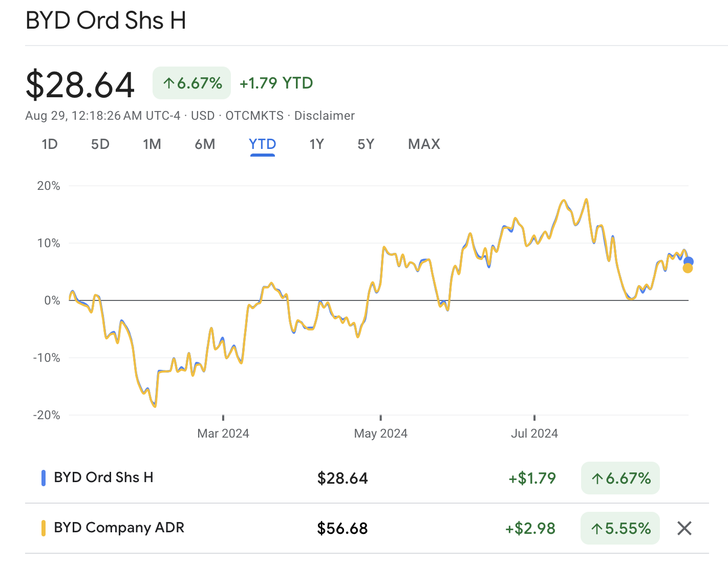The image size is (728, 563).
Task: Click the 6.67% badge in BYD Ord Shs H row
Action: click(620, 479)
